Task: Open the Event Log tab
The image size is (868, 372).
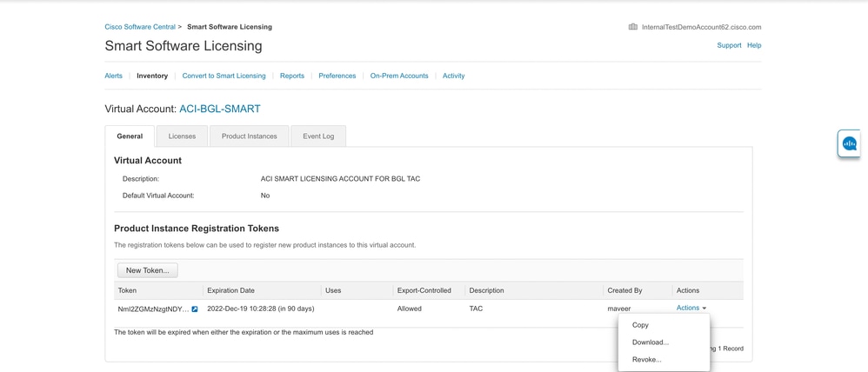Action: click(318, 136)
